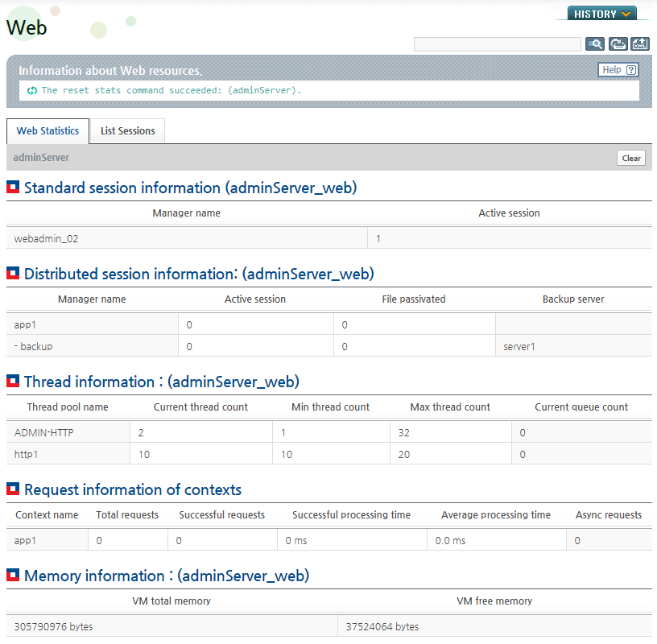Screen dimensions: 657x644
Task: Click max thread count value 20
Action: (404, 455)
